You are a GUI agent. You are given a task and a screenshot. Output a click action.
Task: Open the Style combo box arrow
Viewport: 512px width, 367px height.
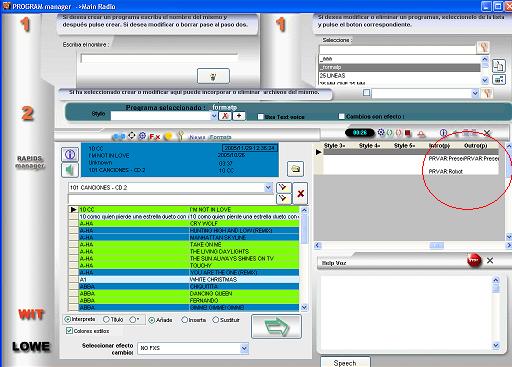pyautogui.click(x=214, y=116)
